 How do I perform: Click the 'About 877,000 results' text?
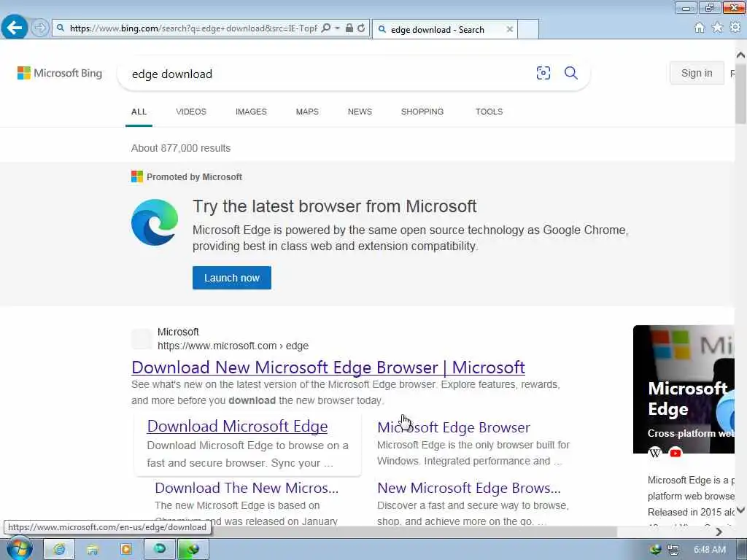tap(181, 148)
